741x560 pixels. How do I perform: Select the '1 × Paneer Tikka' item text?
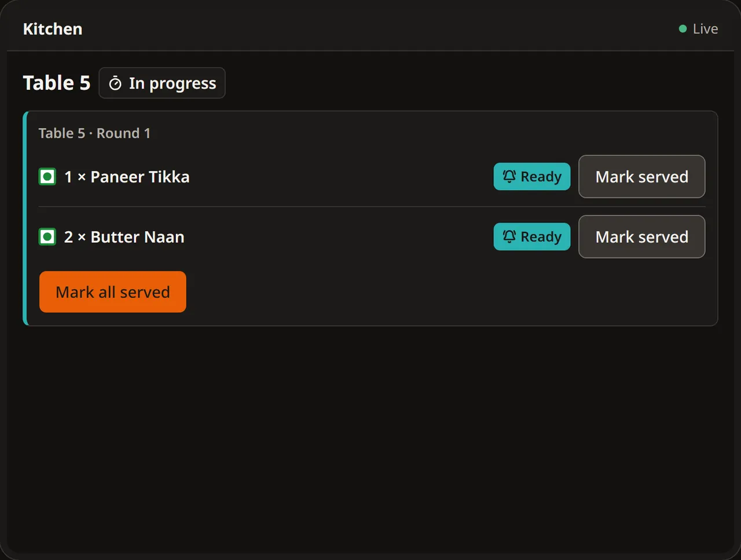click(127, 177)
